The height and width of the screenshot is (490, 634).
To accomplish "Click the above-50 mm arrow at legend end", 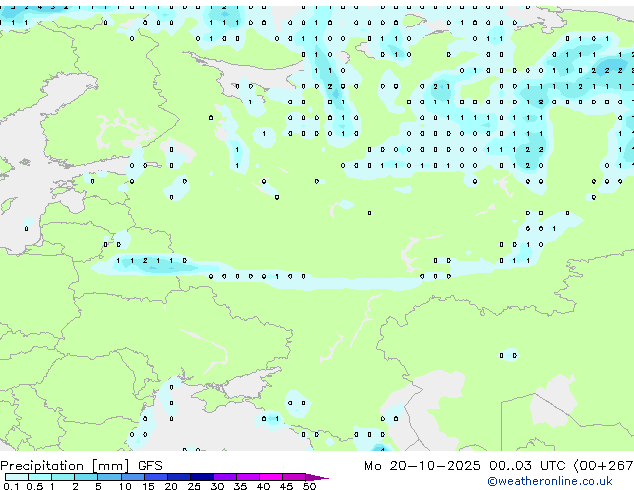I will coord(317,477).
